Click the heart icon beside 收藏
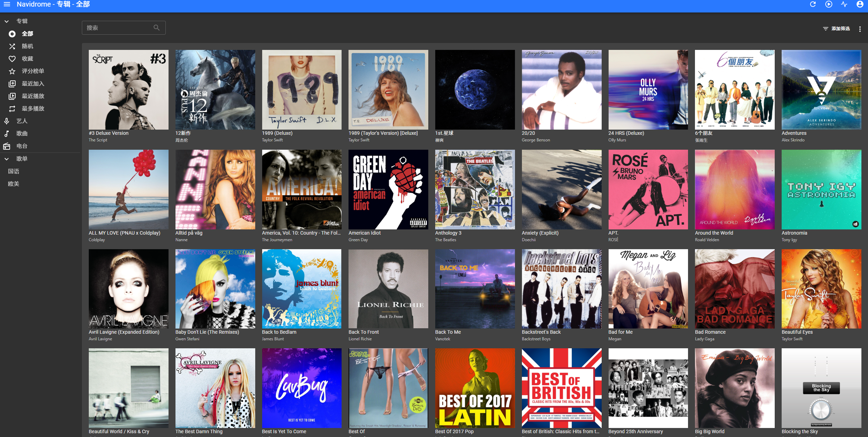The image size is (868, 437). coord(12,59)
